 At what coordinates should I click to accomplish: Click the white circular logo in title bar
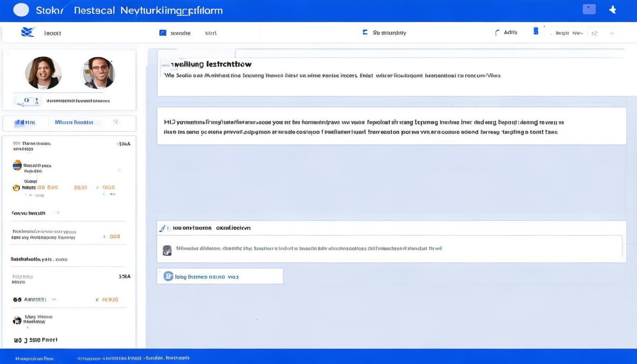tap(21, 10)
